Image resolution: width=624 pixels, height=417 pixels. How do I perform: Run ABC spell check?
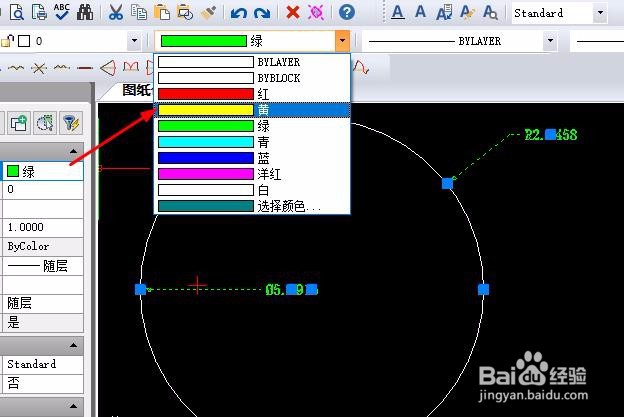tap(62, 12)
